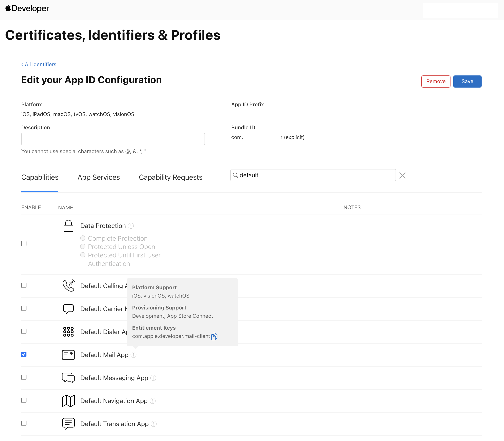Click info icon for Default Translation App

coord(154,424)
